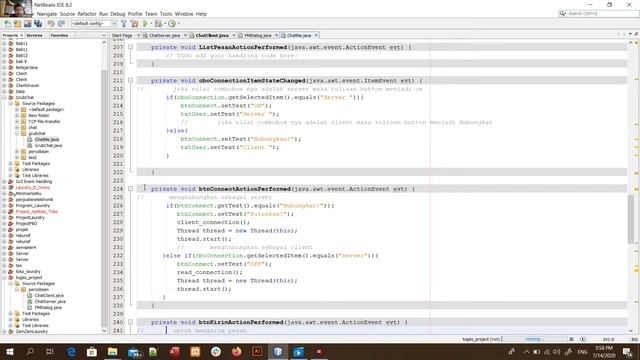Viewport: 640px width, 360px height.
Task: Open the Source menu
Action: (67, 14)
